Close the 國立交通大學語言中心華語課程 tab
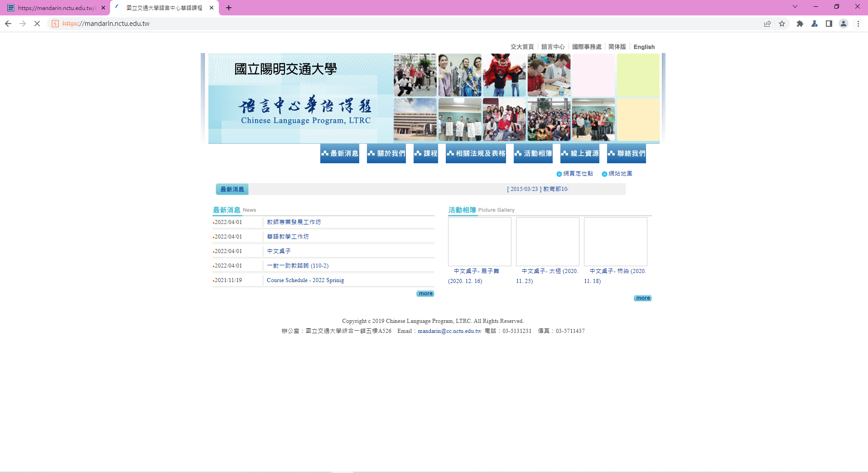Viewport: 868px width, 473px height. coord(212,8)
